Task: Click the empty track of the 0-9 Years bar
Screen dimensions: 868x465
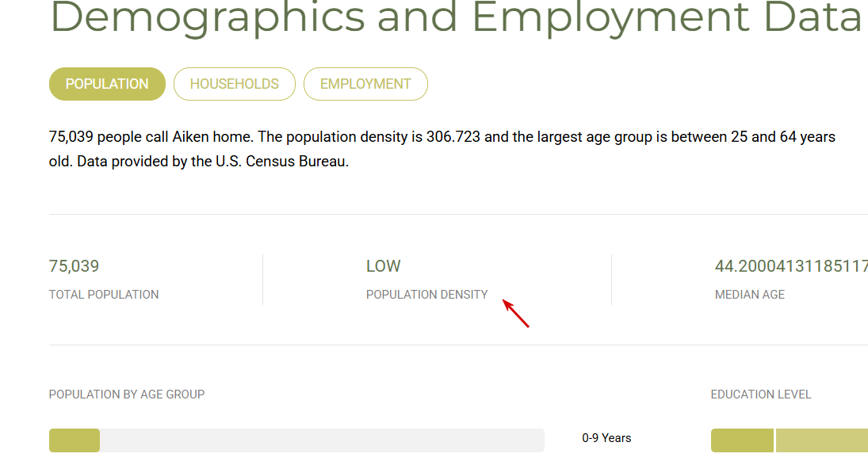Action: [317, 440]
